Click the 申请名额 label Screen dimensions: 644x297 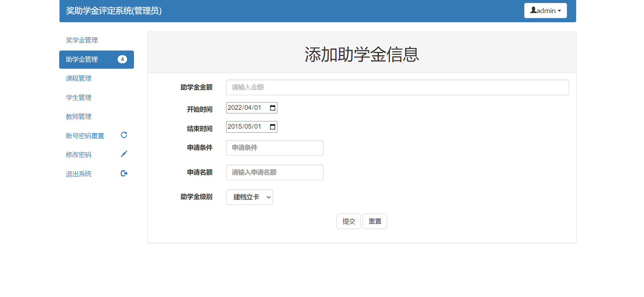point(200,172)
